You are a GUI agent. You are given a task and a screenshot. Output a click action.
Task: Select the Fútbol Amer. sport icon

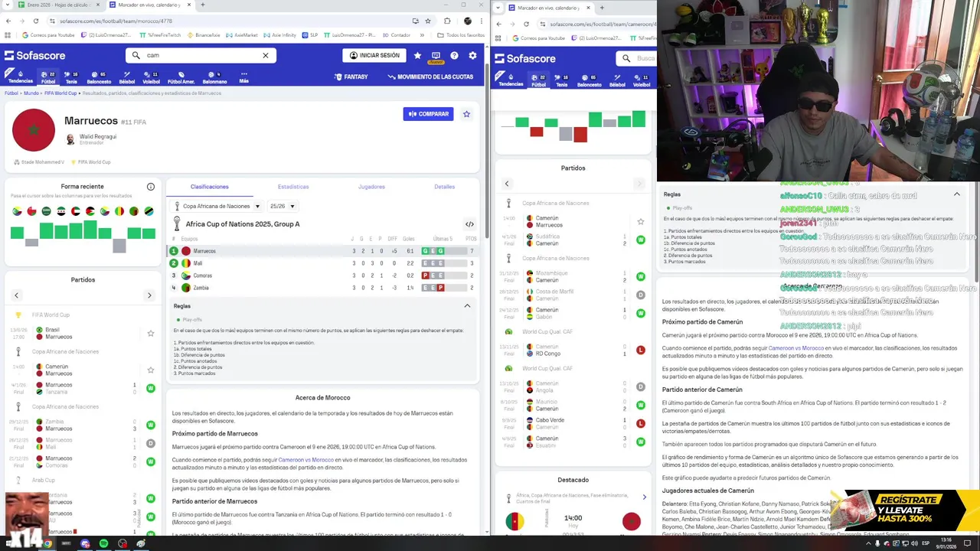click(x=181, y=77)
